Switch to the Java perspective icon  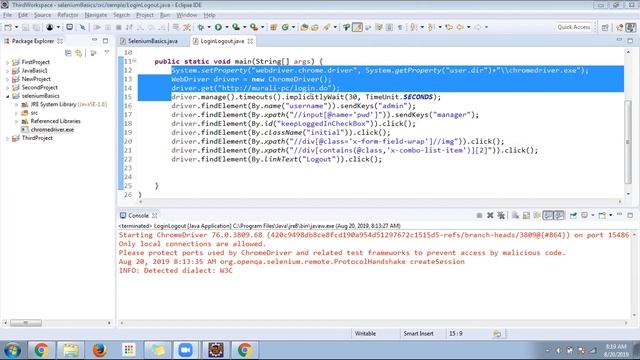631,27
